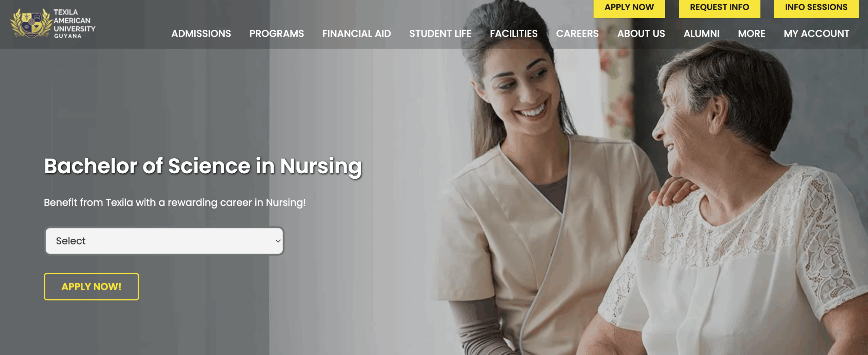Image resolution: width=868 pixels, height=355 pixels.
Task: Open the Select program dropdown
Action: tap(164, 241)
